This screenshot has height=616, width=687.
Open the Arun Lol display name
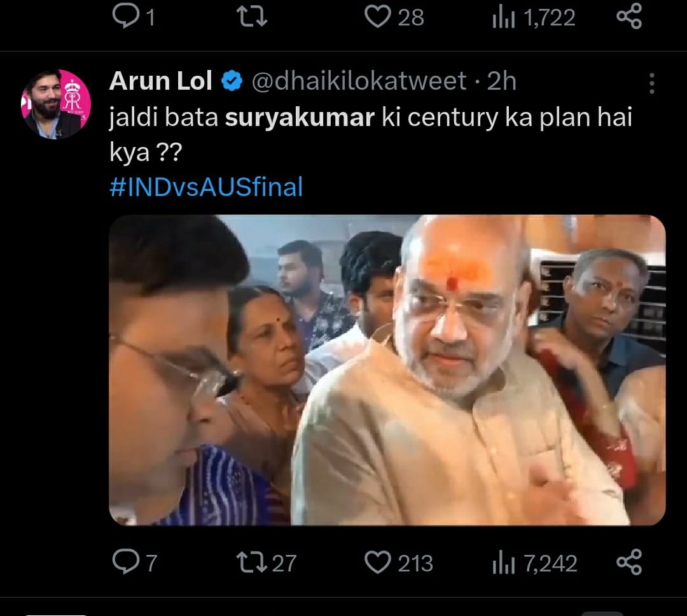click(160, 81)
